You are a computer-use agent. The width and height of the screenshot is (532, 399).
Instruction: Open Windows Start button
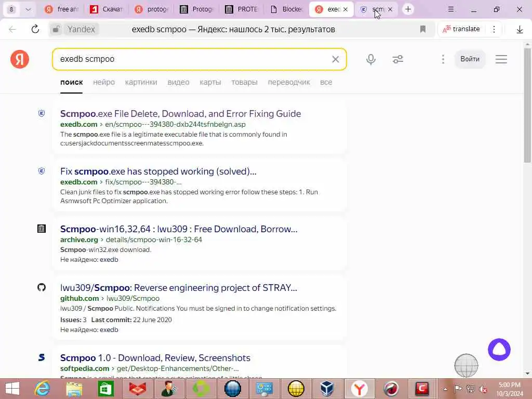12,389
